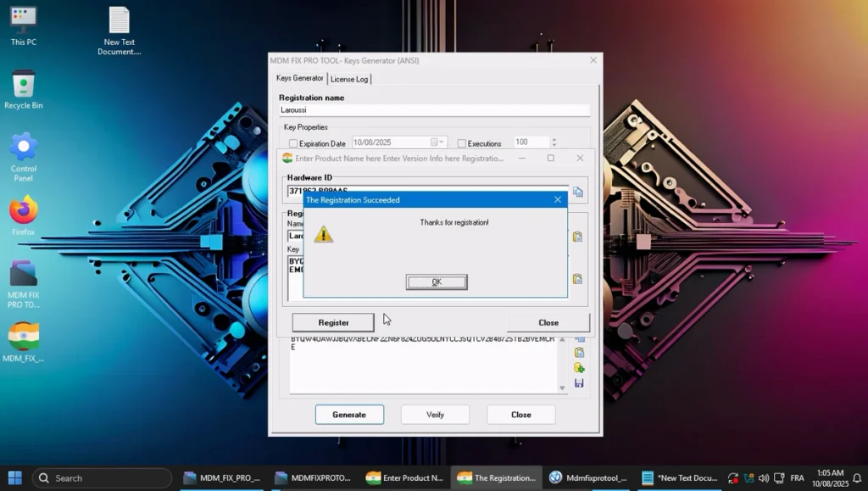Enable the Expiration Date checkbox

(293, 143)
